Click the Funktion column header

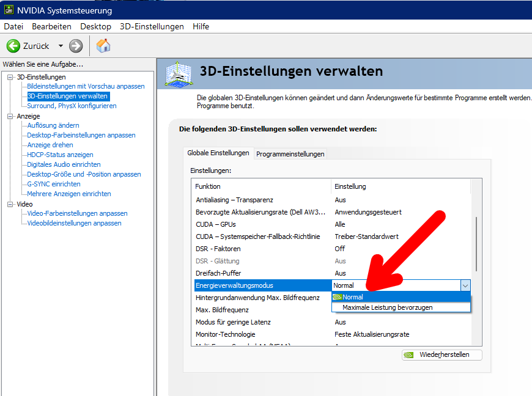coord(261,186)
